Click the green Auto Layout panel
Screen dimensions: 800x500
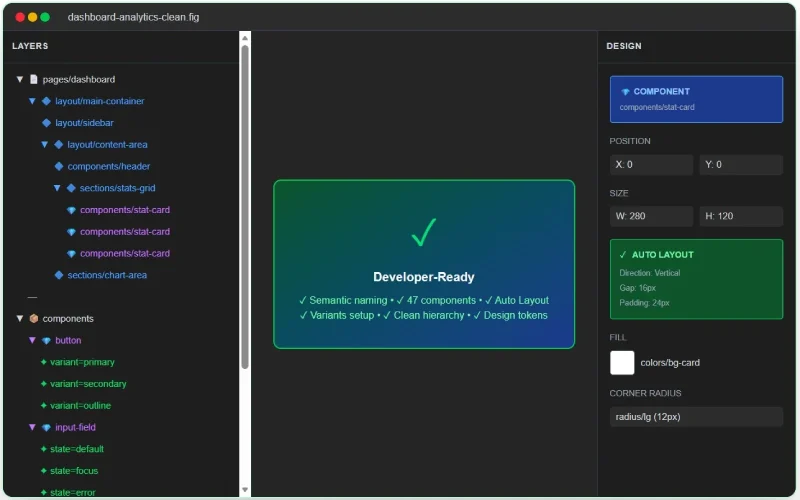click(696, 279)
